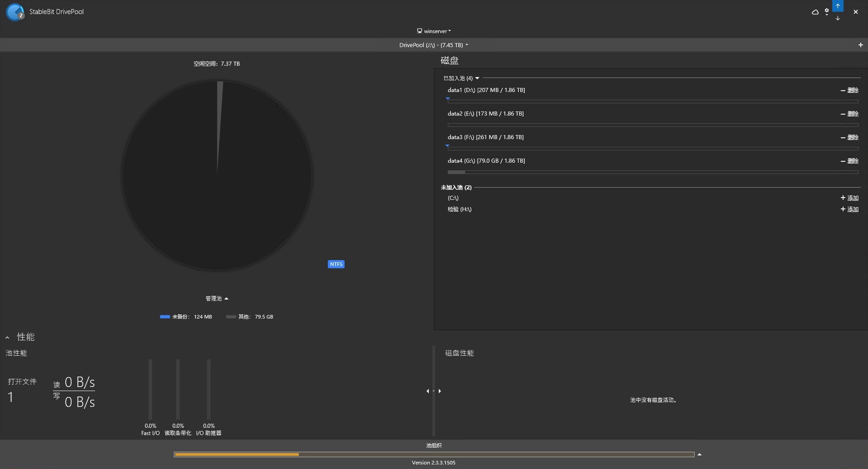Expand the 池组织 bar arrow
The height and width of the screenshot is (469, 868).
(700, 454)
